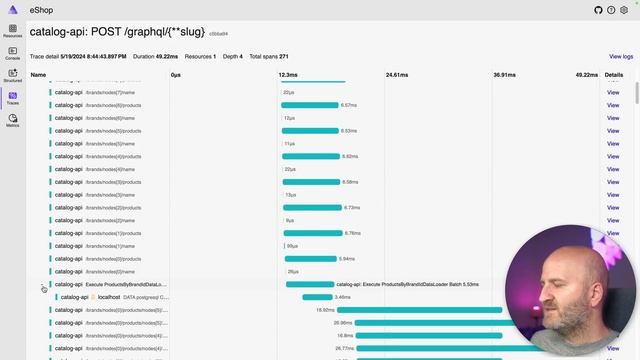This screenshot has height=360, width=640.
Task: Click the 12.3ms timeline tick label
Action: coord(288,75)
